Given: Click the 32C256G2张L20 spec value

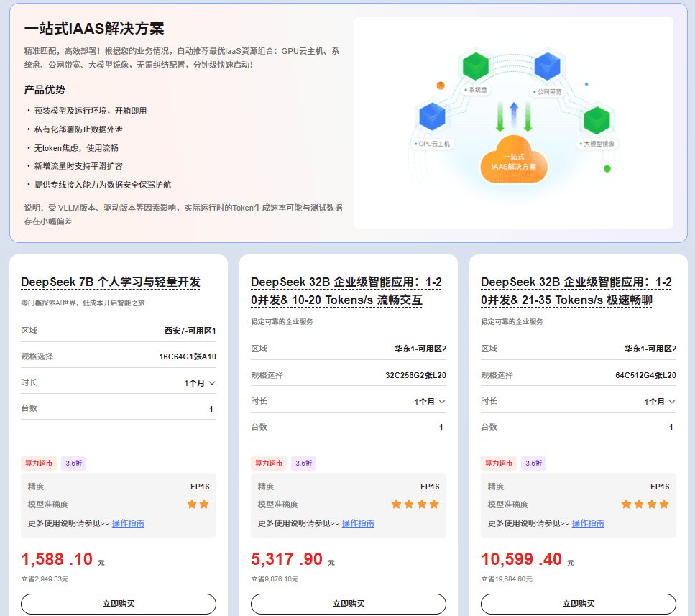Looking at the screenshot, I should 415,375.
